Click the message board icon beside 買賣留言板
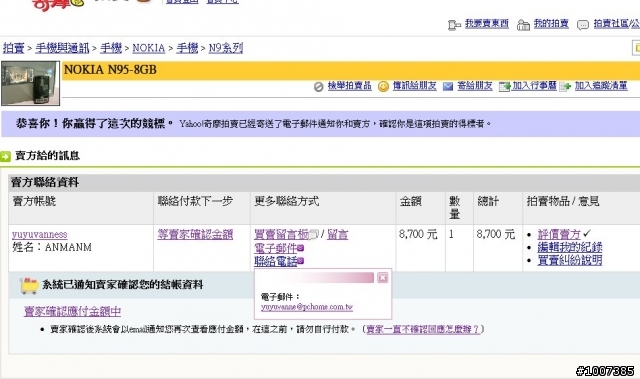Image resolution: width=640 pixels, height=379 pixels. 313,234
